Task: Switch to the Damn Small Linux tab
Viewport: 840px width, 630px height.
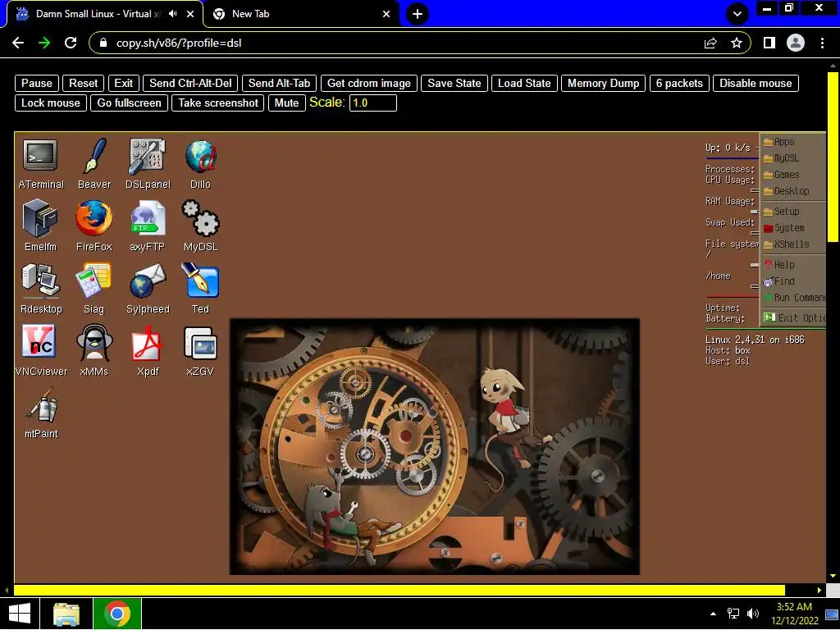Action: click(x=104, y=14)
